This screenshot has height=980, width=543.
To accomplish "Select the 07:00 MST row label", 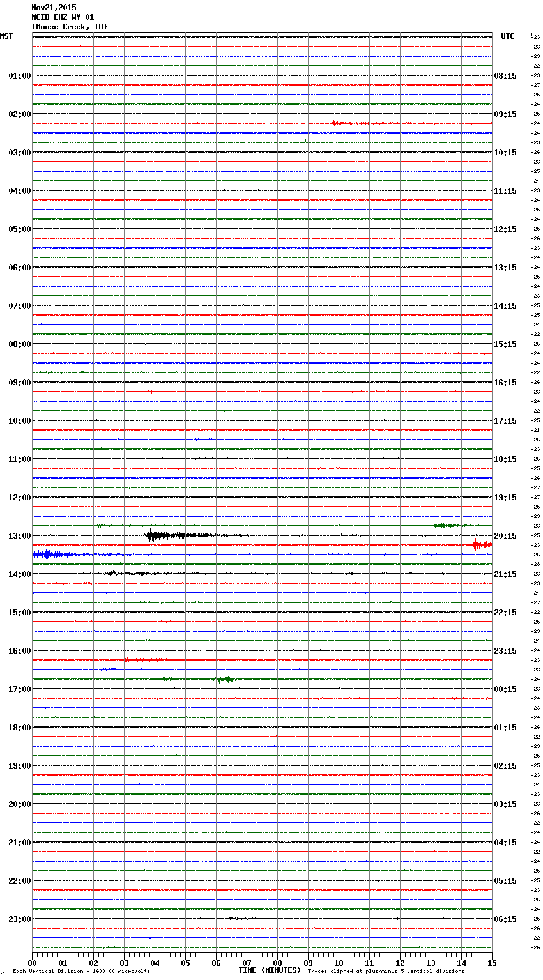I will 19,306.
